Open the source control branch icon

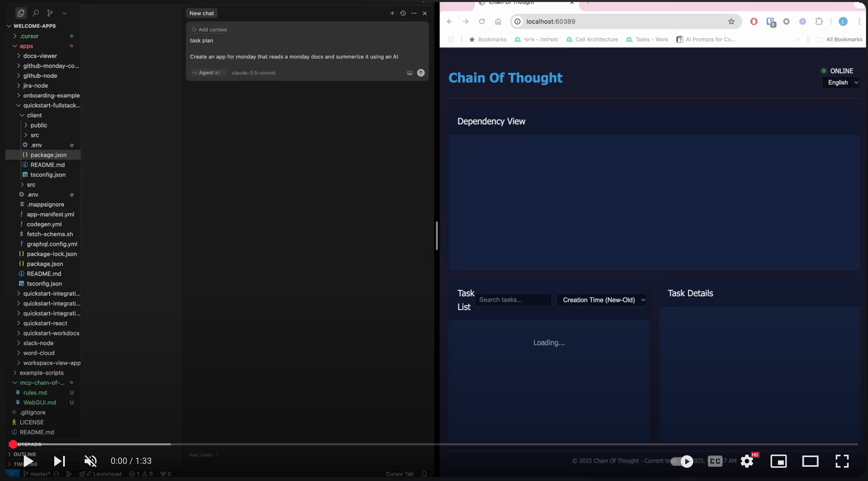coord(50,13)
